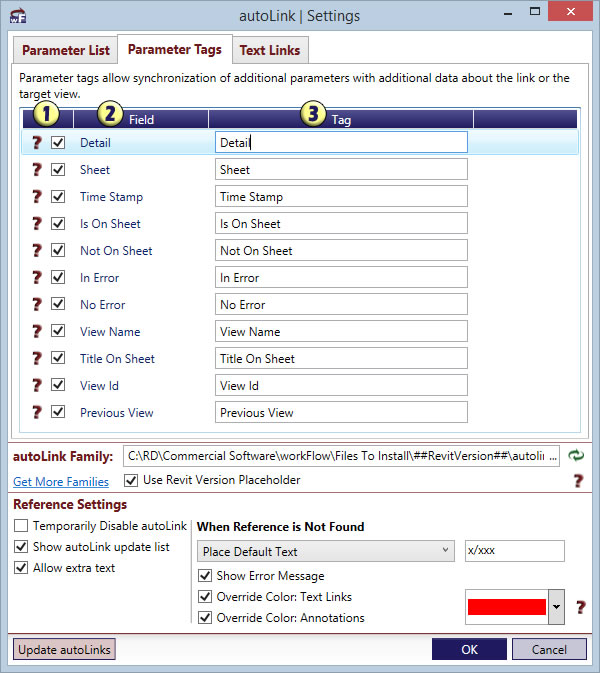Open help for the Is On Sheet row
This screenshot has width=600, height=673.
pos(37,224)
